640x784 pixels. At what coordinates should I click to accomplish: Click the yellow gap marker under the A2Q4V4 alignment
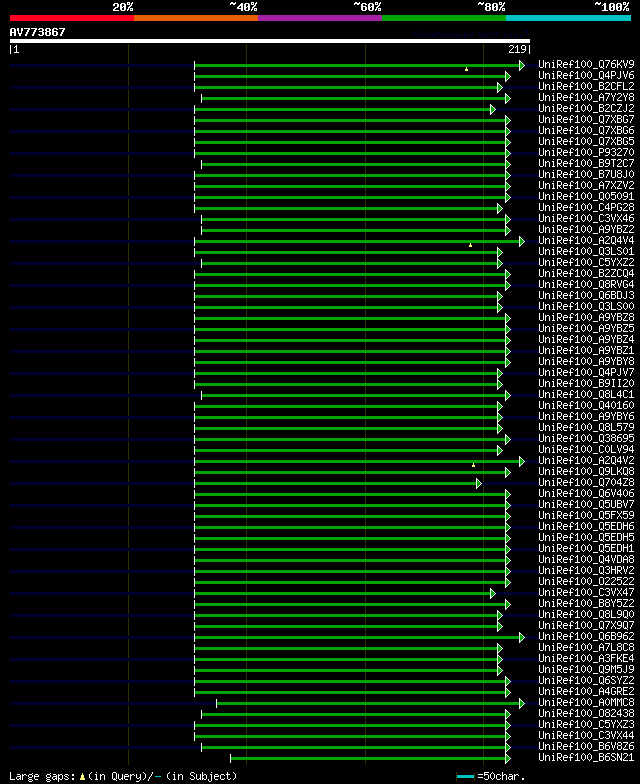click(470, 245)
